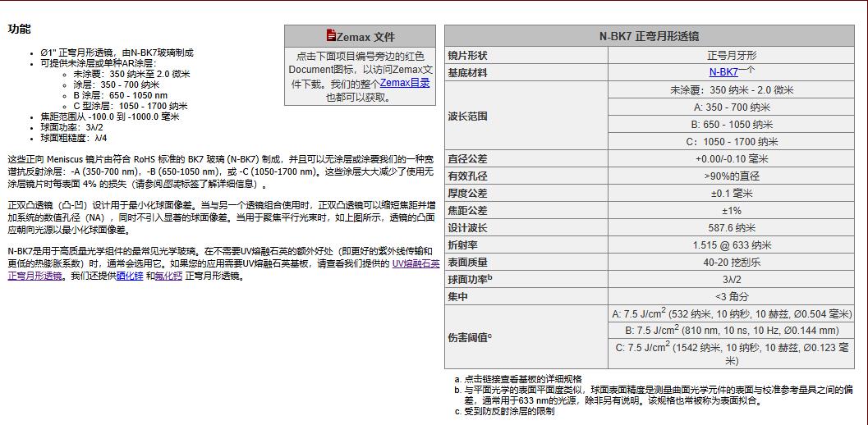The height and width of the screenshot is (425, 868).
Task: Click the red Document icon beside Zemax 文件
Action: click(x=331, y=36)
